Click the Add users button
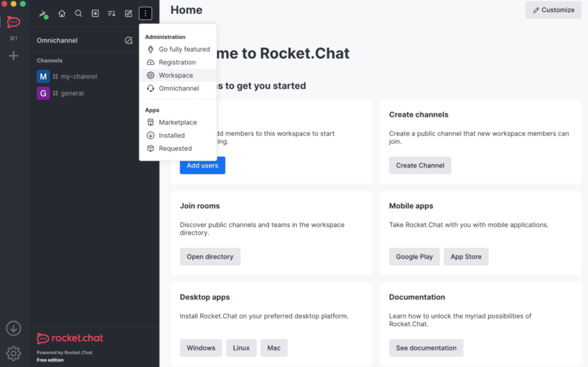Viewport: 588px width, 367px height. [202, 165]
